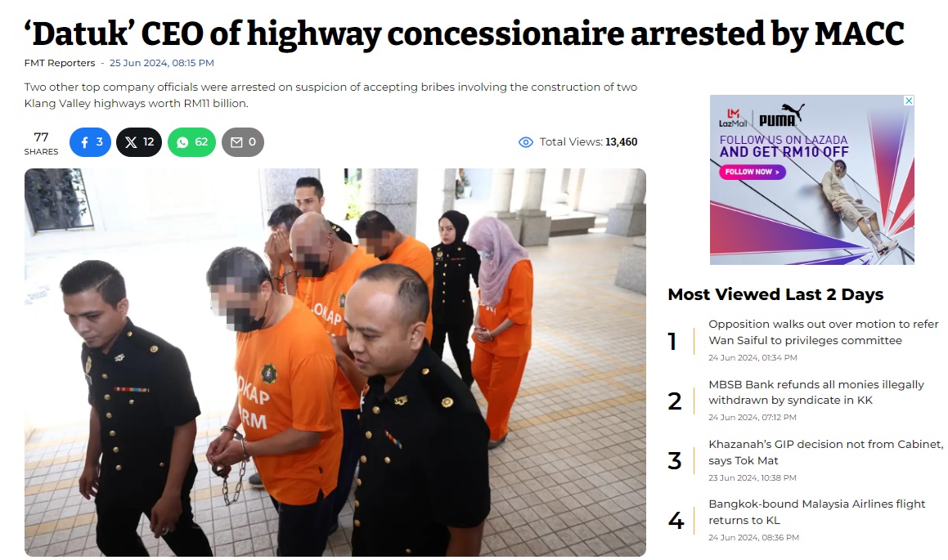Viewport: 948px width, 560px height.
Task: Share the article on Facebook
Action: [90, 142]
